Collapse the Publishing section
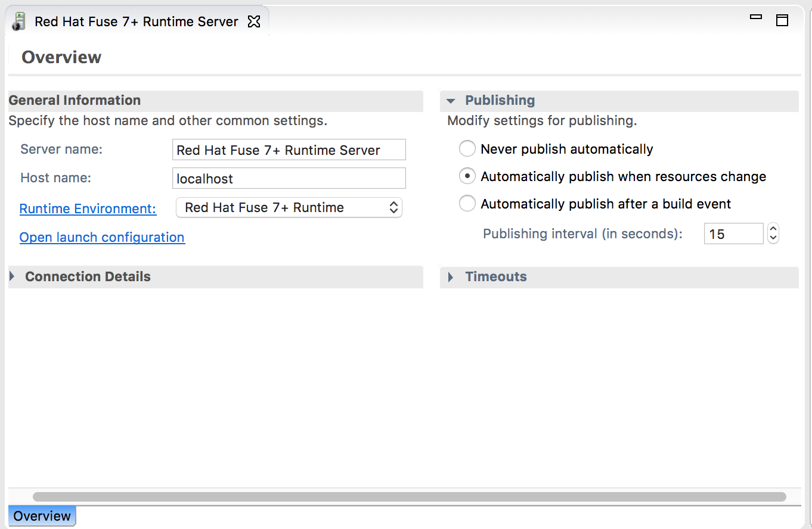 [x=451, y=101]
